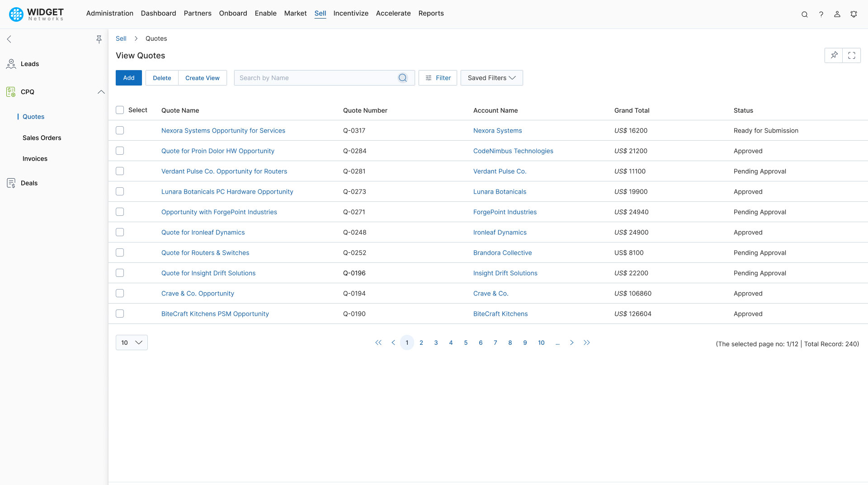Click the user profile icon
The width and height of the screenshot is (868, 485).
click(x=837, y=14)
